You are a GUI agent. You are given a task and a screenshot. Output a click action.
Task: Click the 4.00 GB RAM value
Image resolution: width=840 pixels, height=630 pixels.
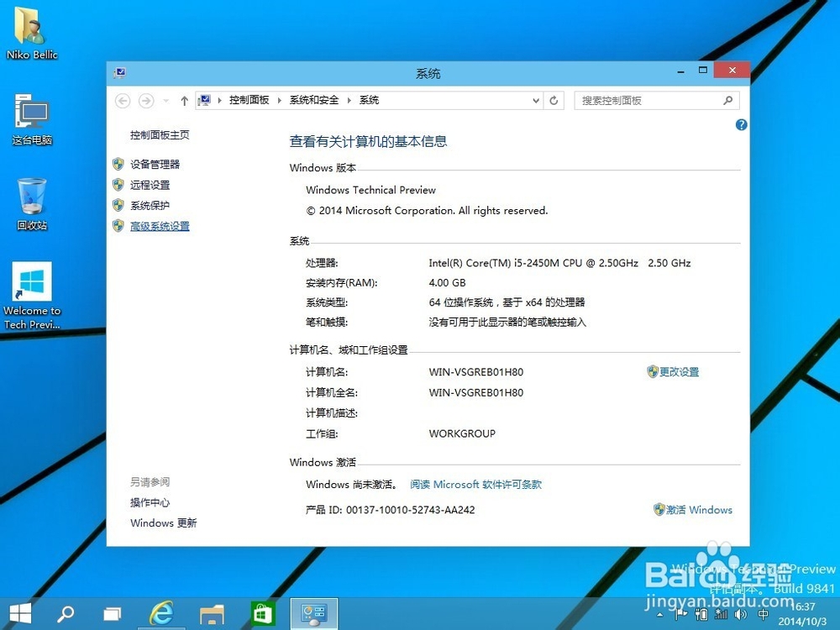point(448,283)
